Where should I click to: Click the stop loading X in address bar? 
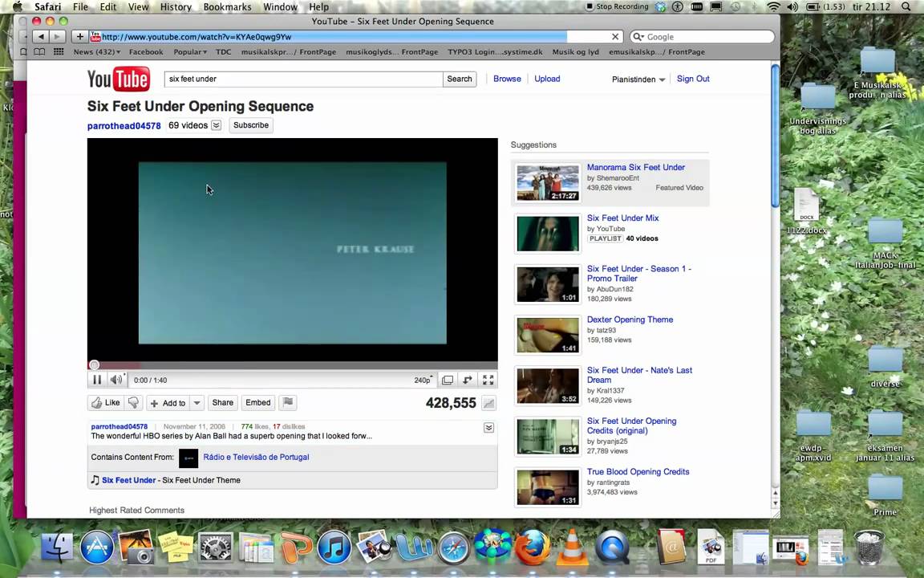tap(615, 37)
